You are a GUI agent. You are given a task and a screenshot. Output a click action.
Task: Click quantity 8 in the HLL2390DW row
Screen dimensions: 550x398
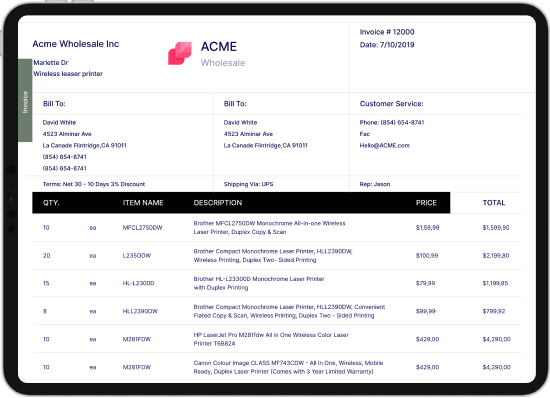click(45, 311)
